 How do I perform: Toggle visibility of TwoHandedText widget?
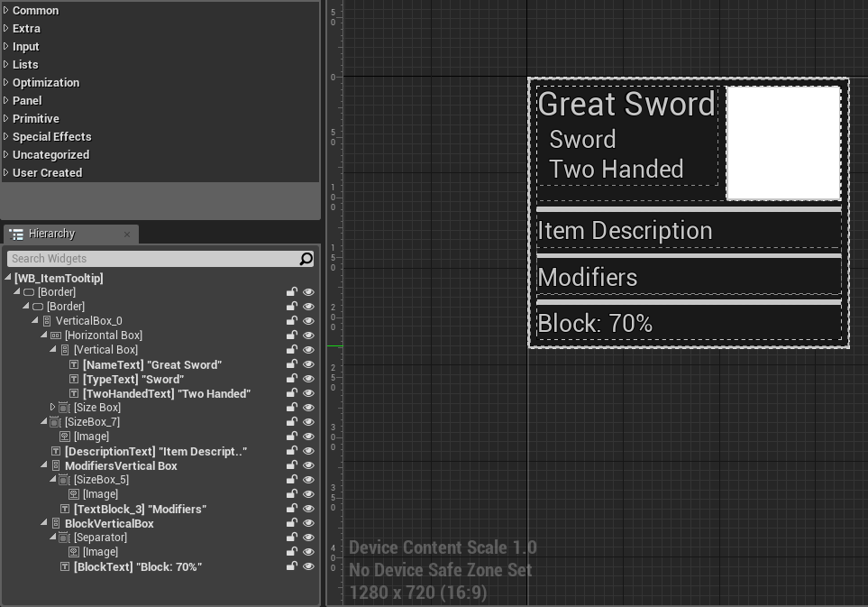click(x=308, y=393)
